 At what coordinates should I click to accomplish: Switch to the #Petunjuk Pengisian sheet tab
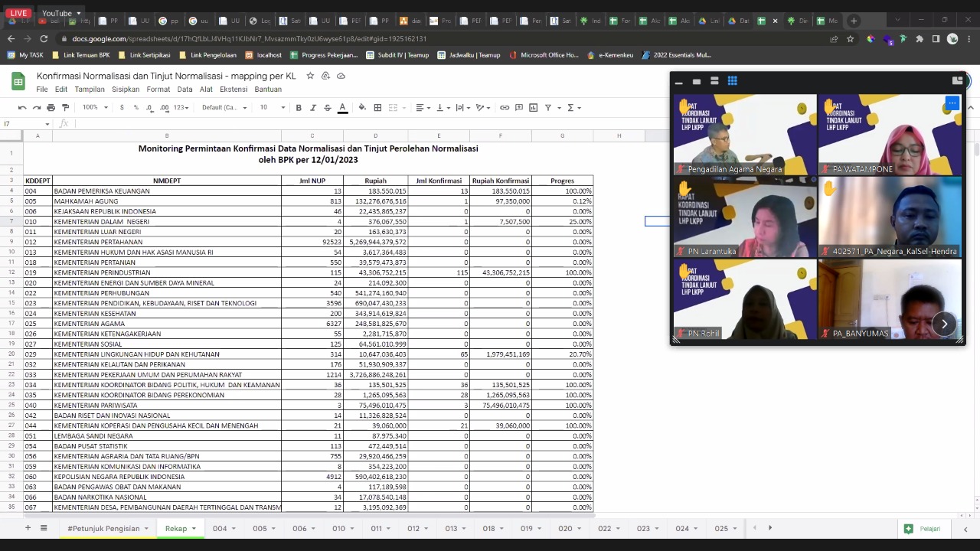click(x=103, y=529)
